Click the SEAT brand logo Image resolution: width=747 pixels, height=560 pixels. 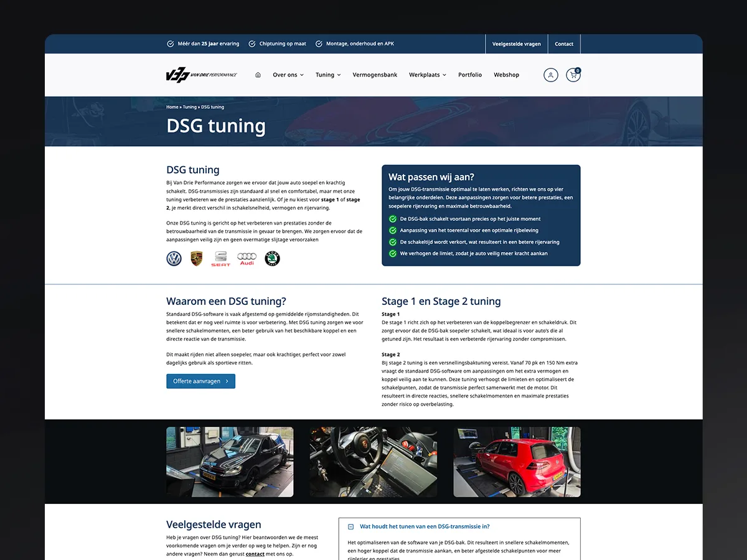coord(220,259)
